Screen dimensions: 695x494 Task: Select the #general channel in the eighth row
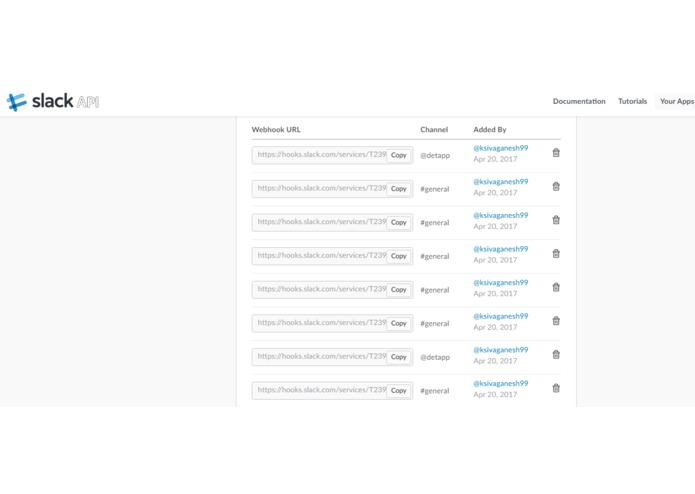point(434,392)
